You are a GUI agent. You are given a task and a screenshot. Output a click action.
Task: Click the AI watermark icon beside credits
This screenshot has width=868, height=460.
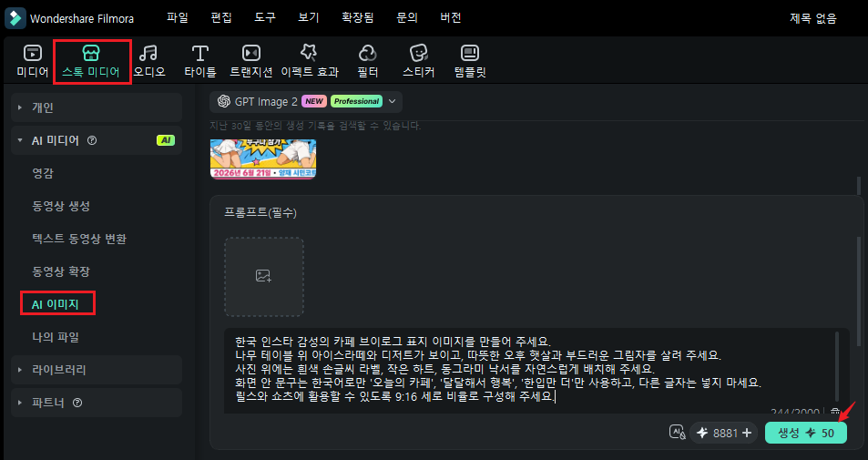(x=677, y=433)
